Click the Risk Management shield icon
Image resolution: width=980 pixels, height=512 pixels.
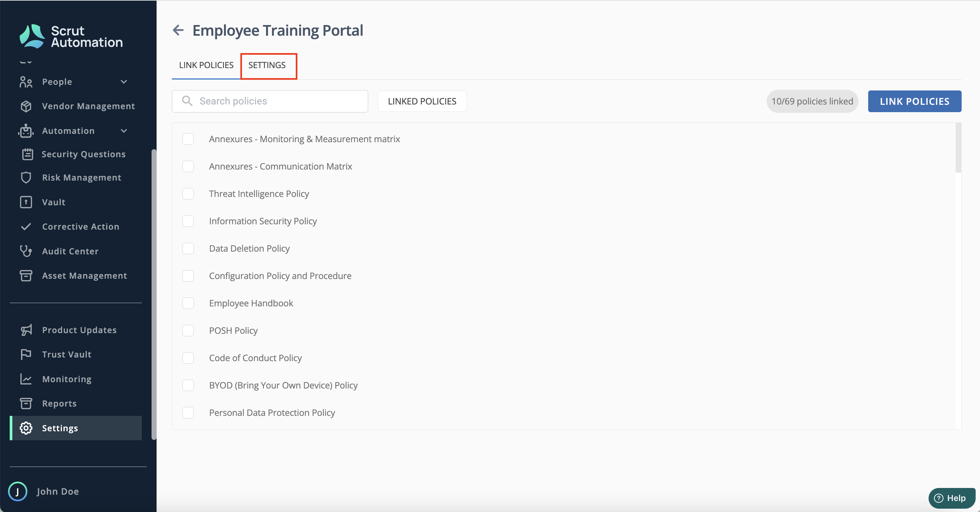(26, 178)
